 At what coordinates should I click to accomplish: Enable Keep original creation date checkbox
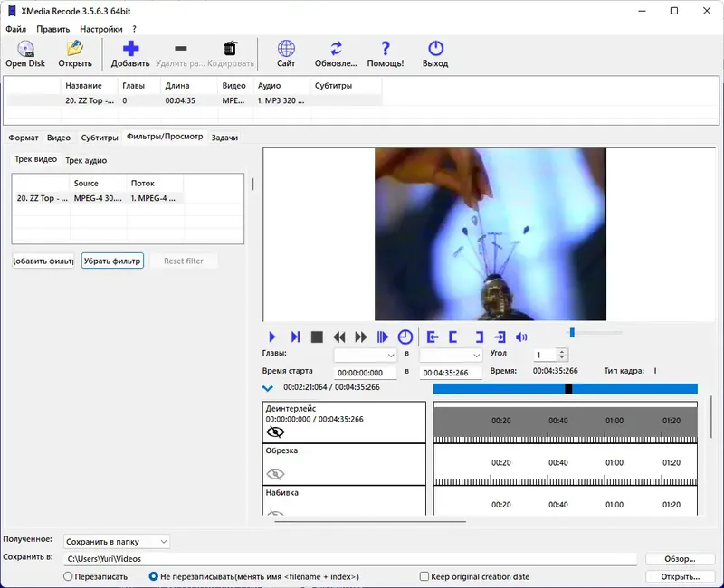pyautogui.click(x=425, y=576)
